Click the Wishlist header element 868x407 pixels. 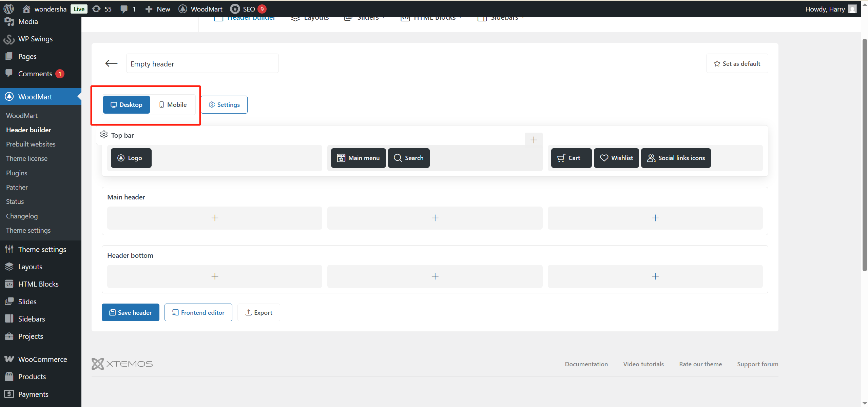click(616, 158)
